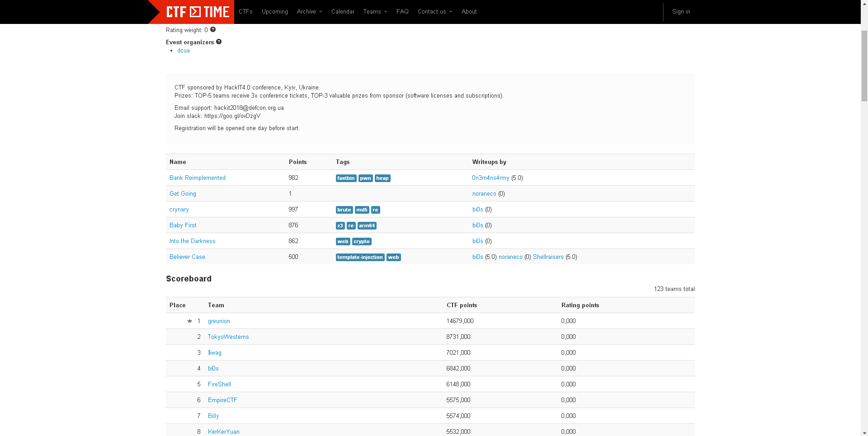Screen dimensions: 868x436
Task: Click the FAQ menu entry
Action: click(402, 11)
